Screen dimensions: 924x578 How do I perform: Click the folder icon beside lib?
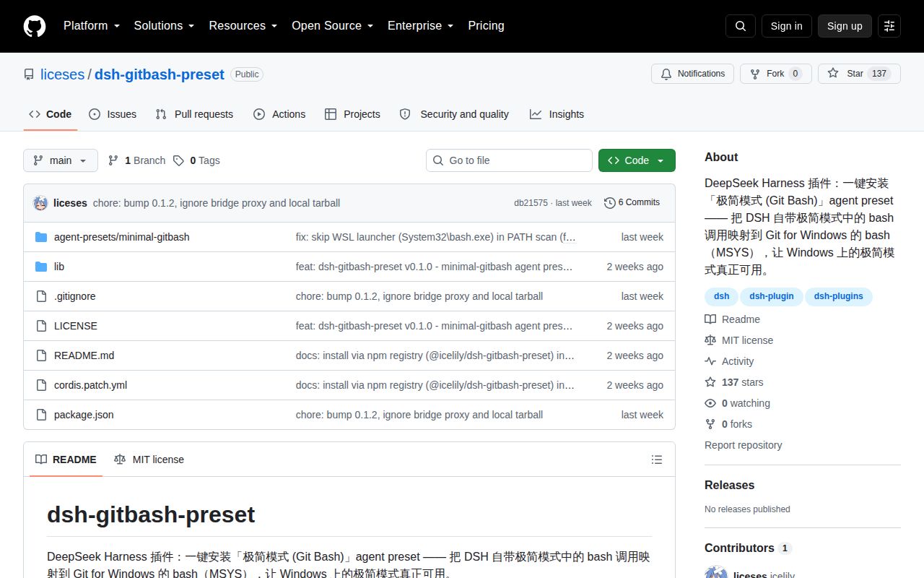(x=41, y=267)
